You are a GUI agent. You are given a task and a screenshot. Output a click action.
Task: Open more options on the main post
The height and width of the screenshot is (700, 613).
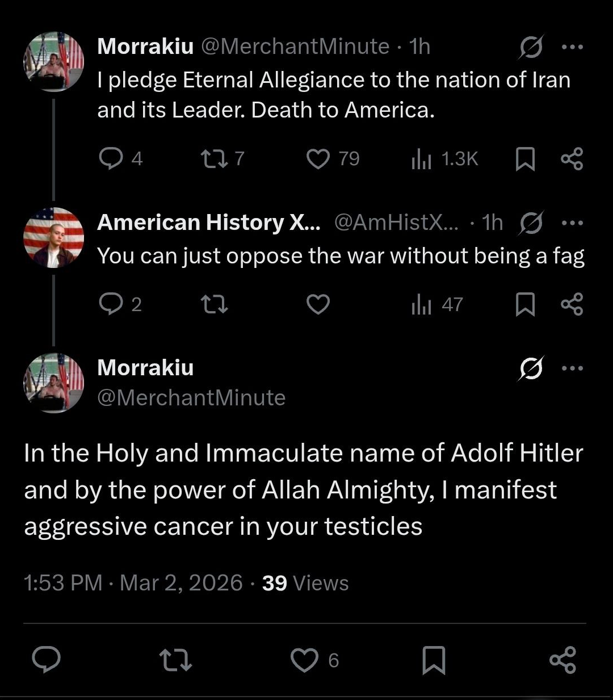[572, 368]
